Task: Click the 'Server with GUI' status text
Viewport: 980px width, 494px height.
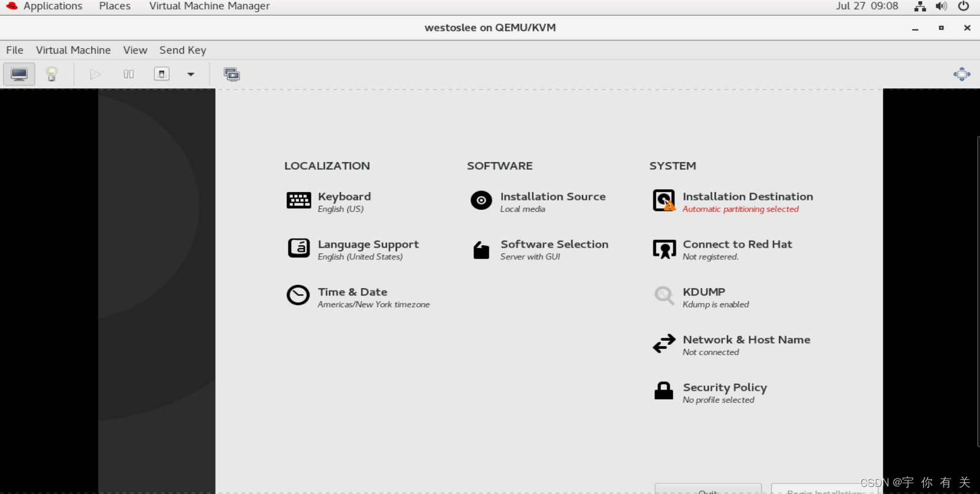Action: click(530, 257)
